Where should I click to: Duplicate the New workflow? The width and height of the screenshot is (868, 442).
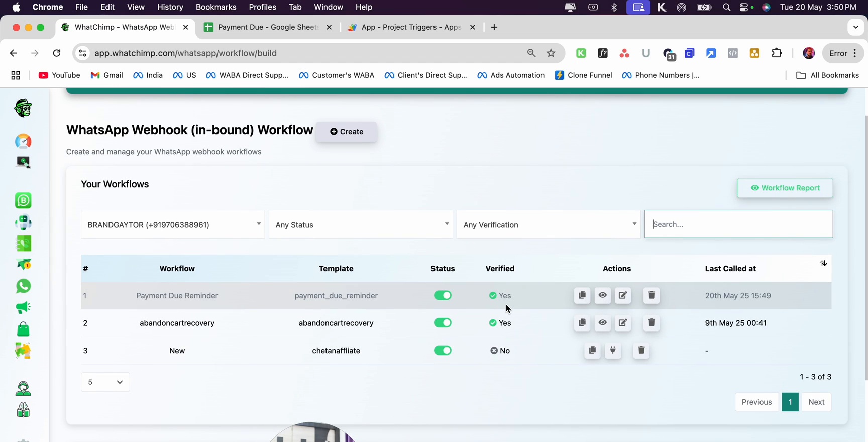[x=592, y=350]
